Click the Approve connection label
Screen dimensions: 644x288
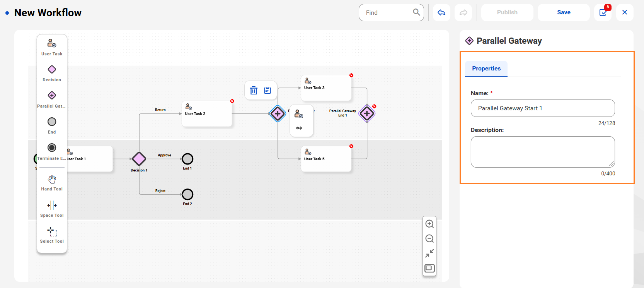(164, 155)
